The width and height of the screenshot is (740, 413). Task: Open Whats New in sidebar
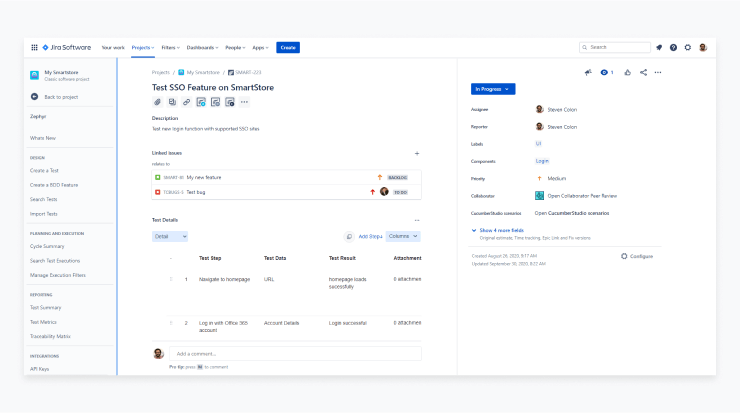point(42,138)
